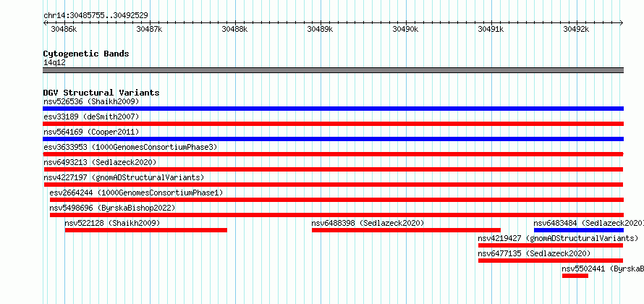The image size is (644, 304).
Task: Select the Cytogenetic Bands track title
Action: (86, 54)
